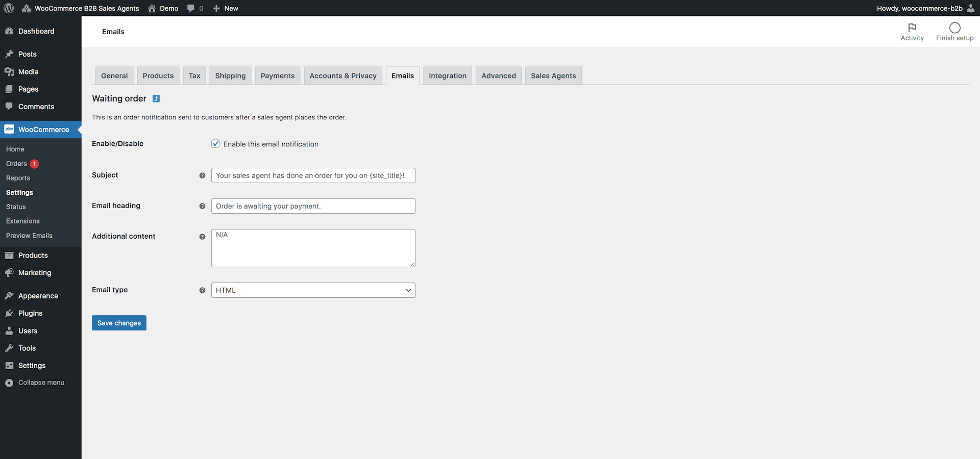Open the Extensions submenu link
Viewport: 980px width, 459px height.
(23, 221)
